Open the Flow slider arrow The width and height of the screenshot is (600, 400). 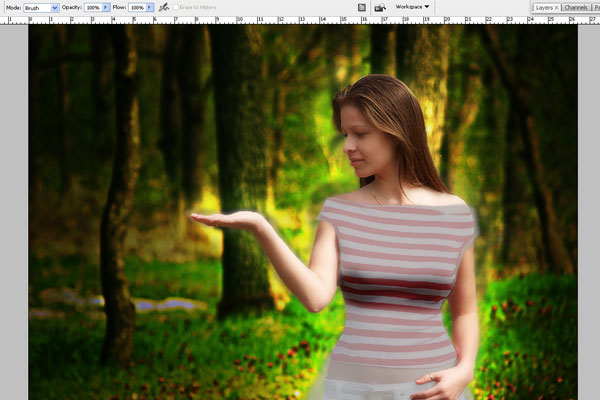pos(151,7)
